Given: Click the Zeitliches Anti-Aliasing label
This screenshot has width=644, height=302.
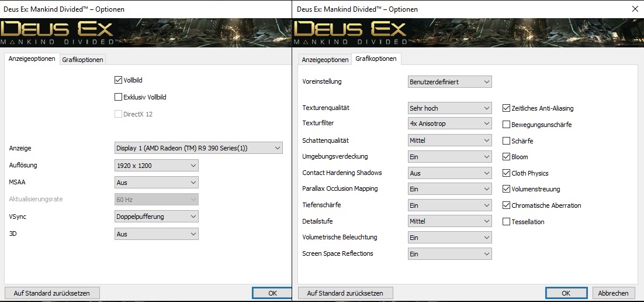Looking at the screenshot, I should pos(542,108).
